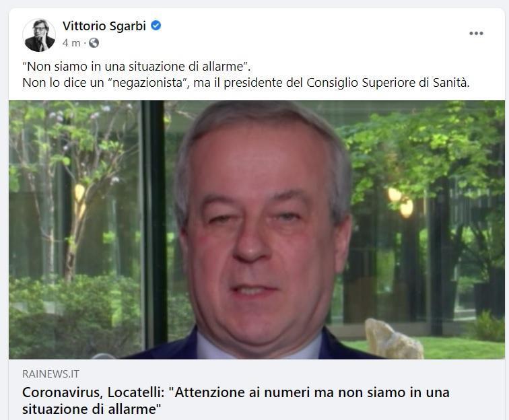This screenshot has width=509, height=420.
Task: Click the "4 m" post timestamp
Action: click(71, 43)
